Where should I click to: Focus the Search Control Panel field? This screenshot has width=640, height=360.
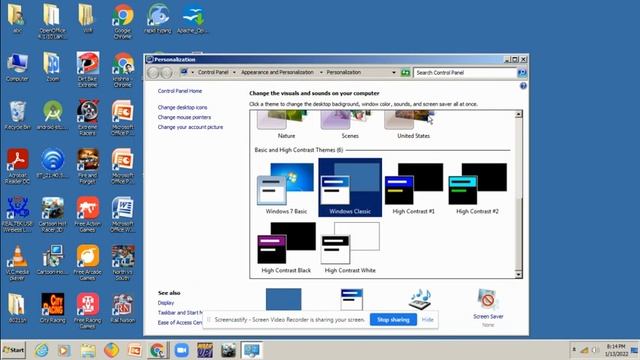464,73
